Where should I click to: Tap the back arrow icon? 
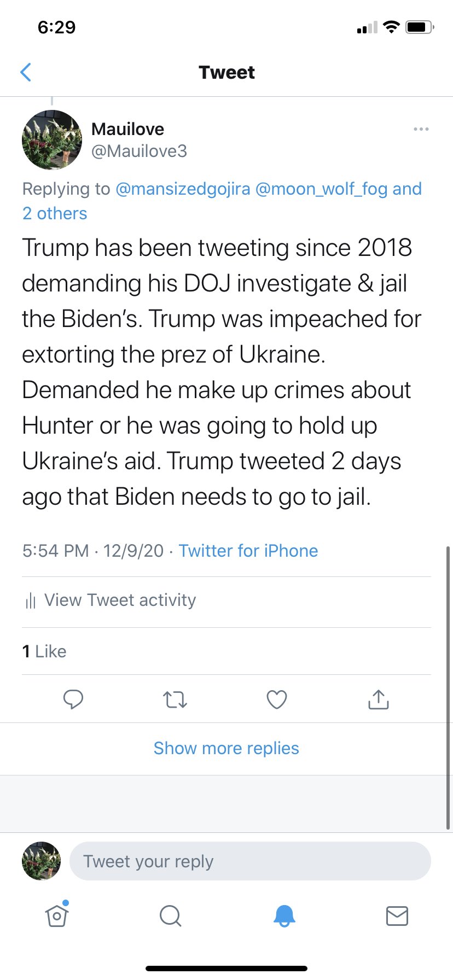pos(26,72)
